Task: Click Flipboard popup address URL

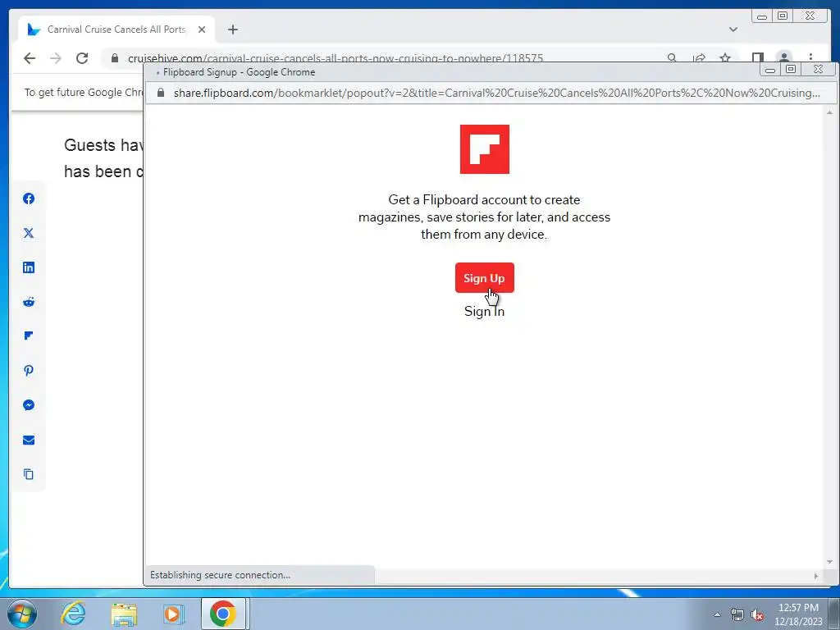Action: point(496,93)
